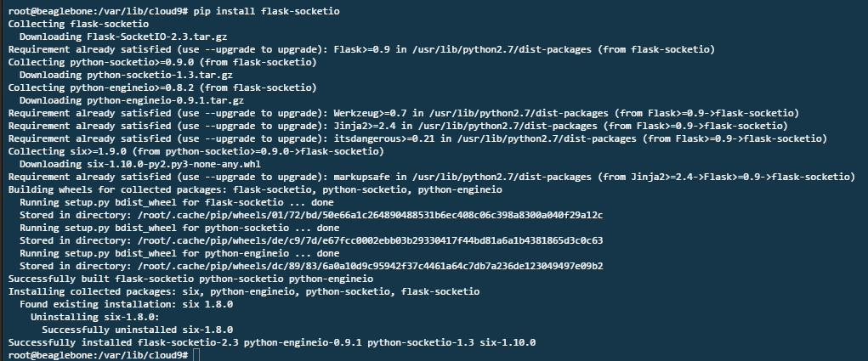Click the Werkzeug>=0.7 requirement line
The width and height of the screenshot is (868, 361).
point(404,113)
